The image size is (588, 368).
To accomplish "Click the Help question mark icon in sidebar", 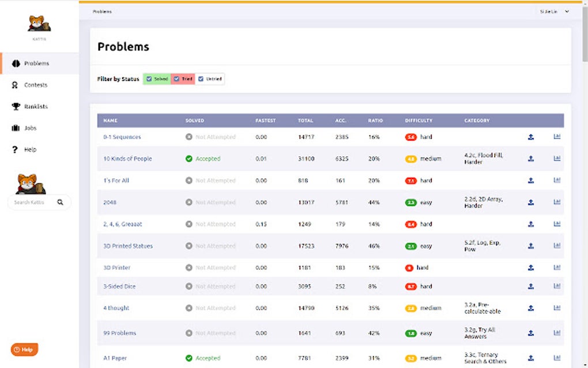I will [14, 149].
